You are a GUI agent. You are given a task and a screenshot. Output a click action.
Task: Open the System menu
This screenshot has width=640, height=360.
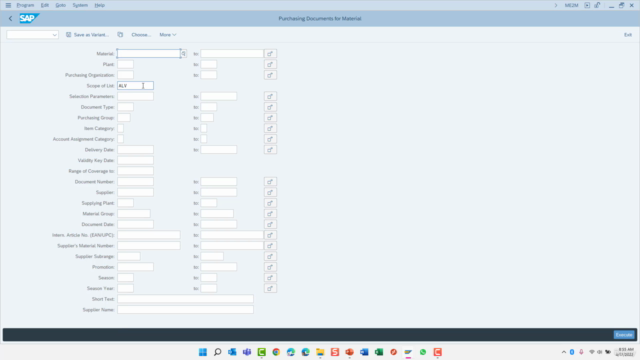coord(80,5)
